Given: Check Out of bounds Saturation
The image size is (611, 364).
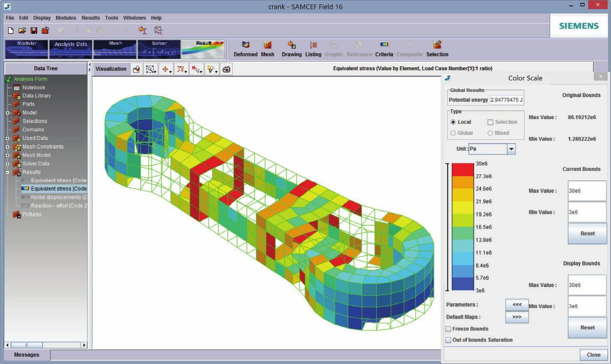Looking at the screenshot, I should (x=448, y=340).
